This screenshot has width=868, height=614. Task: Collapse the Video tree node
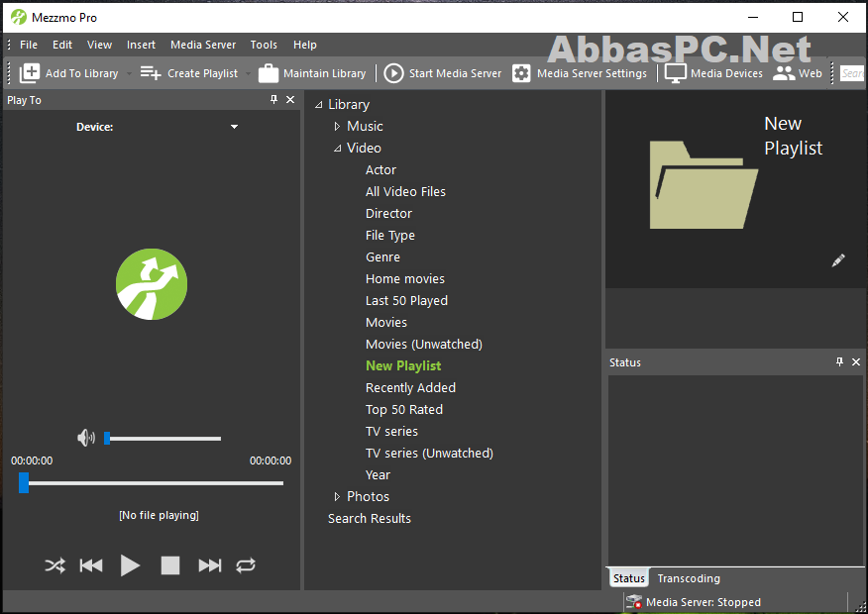point(337,149)
